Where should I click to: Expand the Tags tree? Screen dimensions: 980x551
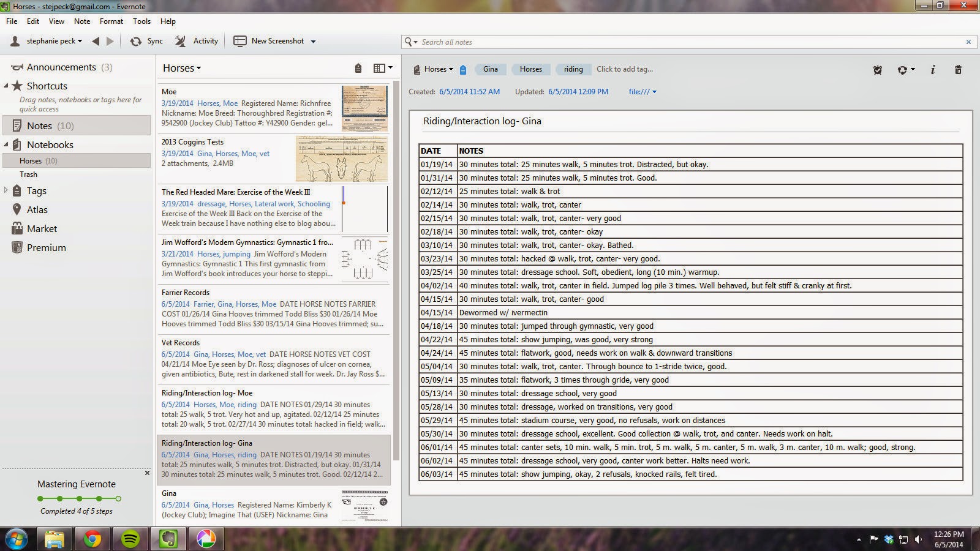click(6, 190)
